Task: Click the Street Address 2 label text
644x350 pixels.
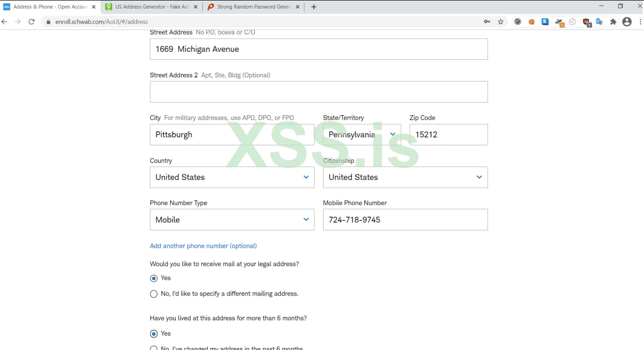Action: tap(174, 75)
